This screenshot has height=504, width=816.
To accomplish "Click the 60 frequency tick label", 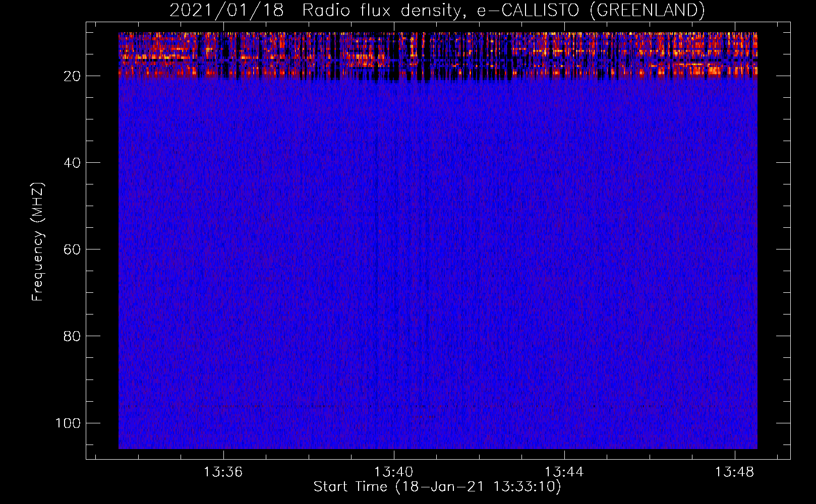I will tap(72, 249).
